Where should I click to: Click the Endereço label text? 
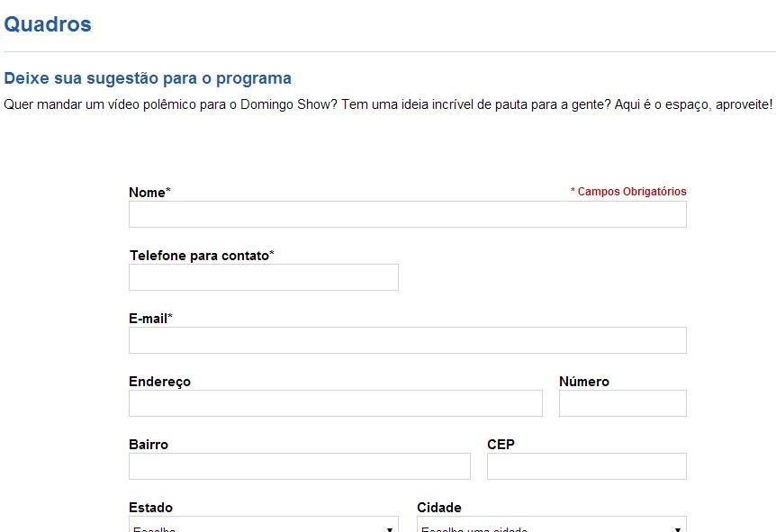[159, 382]
